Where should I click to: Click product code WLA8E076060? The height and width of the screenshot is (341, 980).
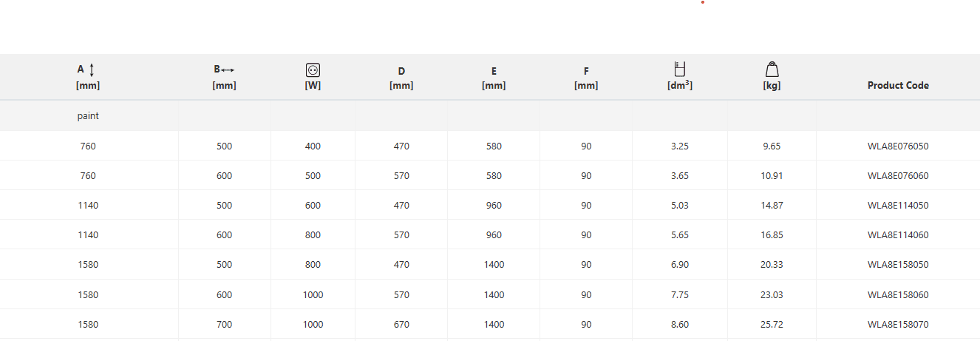[898, 176]
